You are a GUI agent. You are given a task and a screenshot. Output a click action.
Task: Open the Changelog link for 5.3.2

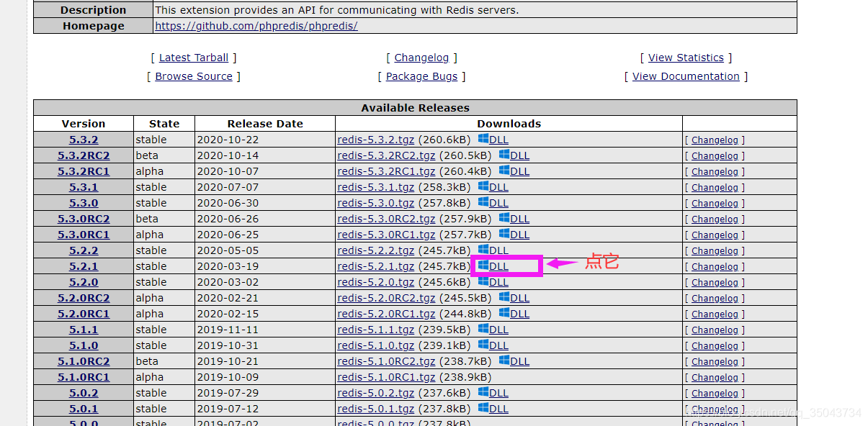(715, 140)
